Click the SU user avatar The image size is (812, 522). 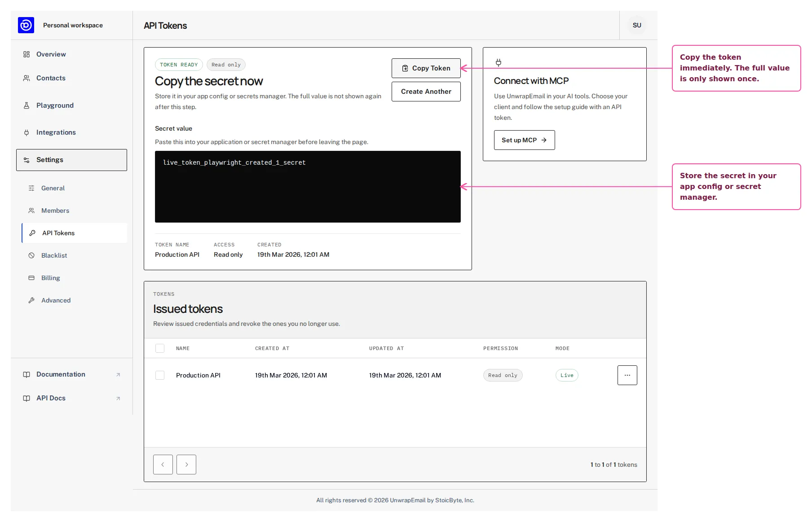(637, 25)
